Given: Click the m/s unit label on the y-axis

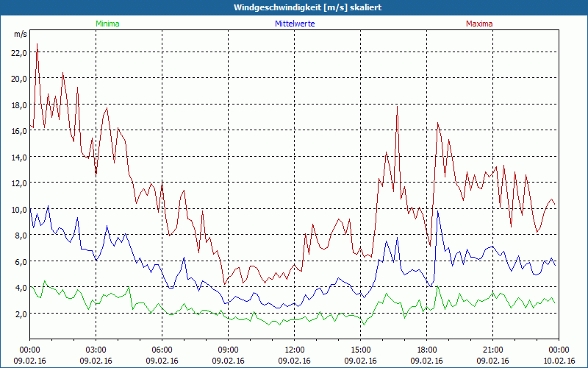Looking at the screenshot, I should (20, 35).
